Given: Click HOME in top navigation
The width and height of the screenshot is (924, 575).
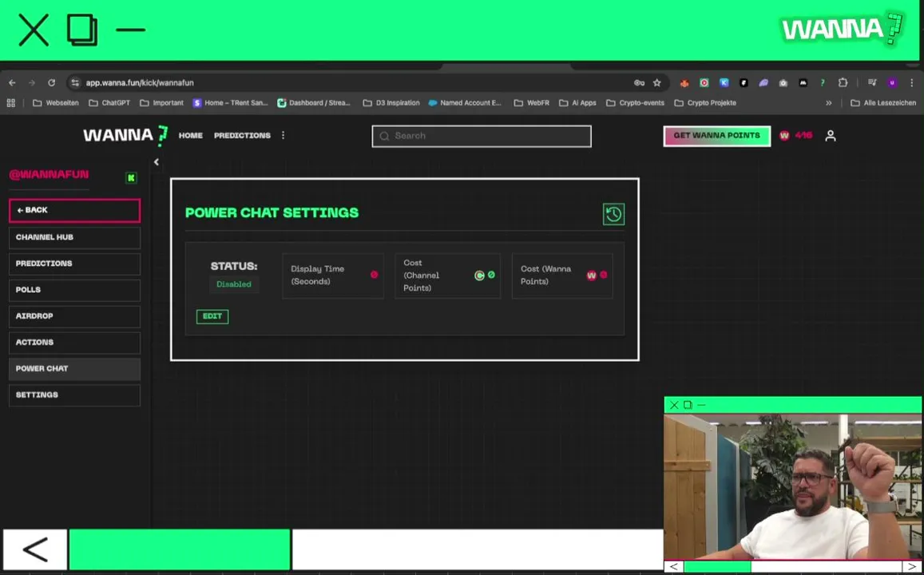Looking at the screenshot, I should click(x=190, y=136).
